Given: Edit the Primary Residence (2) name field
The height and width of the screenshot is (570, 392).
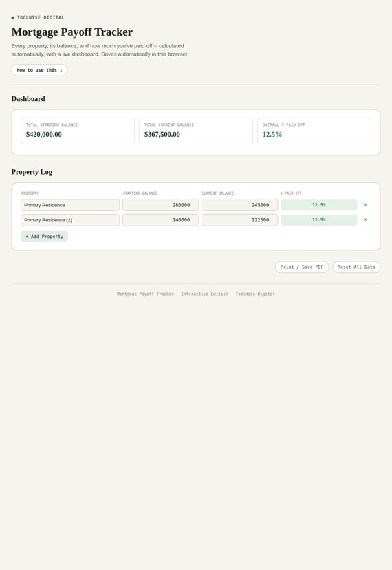Looking at the screenshot, I should click(70, 220).
